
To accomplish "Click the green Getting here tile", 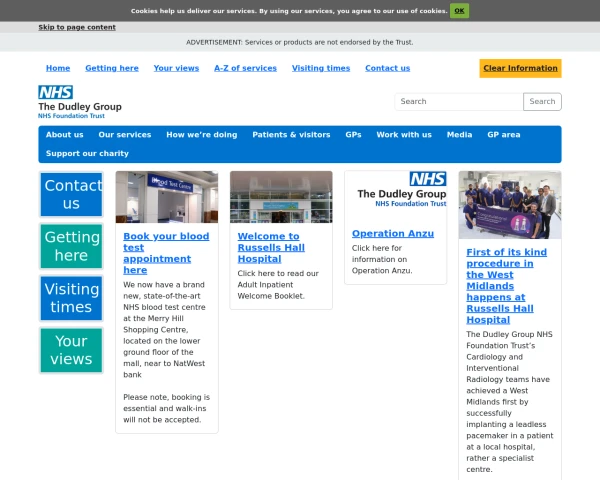I will pyautogui.click(x=72, y=246).
